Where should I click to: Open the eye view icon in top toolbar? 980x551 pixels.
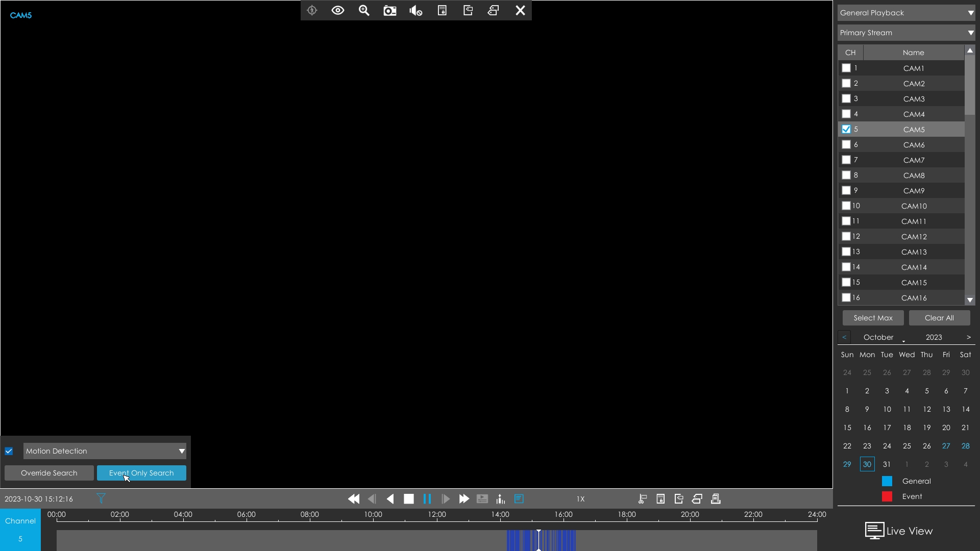338,10
